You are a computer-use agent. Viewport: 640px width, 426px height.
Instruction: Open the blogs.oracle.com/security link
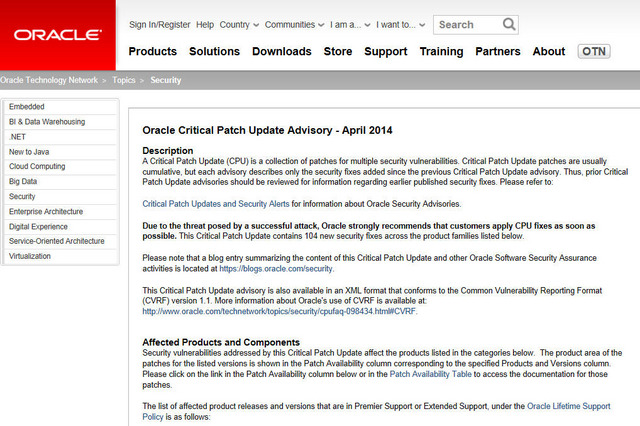[x=276, y=268]
